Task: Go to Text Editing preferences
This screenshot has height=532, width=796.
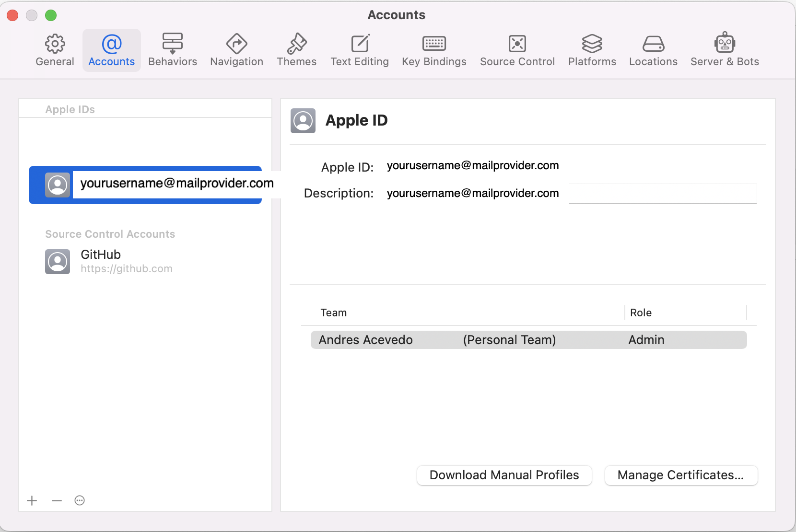Action: [x=360, y=50]
